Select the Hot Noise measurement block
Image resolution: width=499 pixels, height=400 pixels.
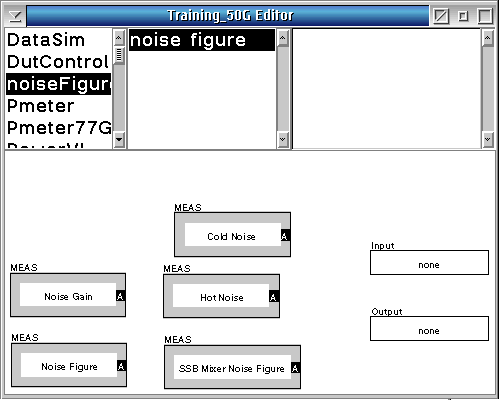221,296
